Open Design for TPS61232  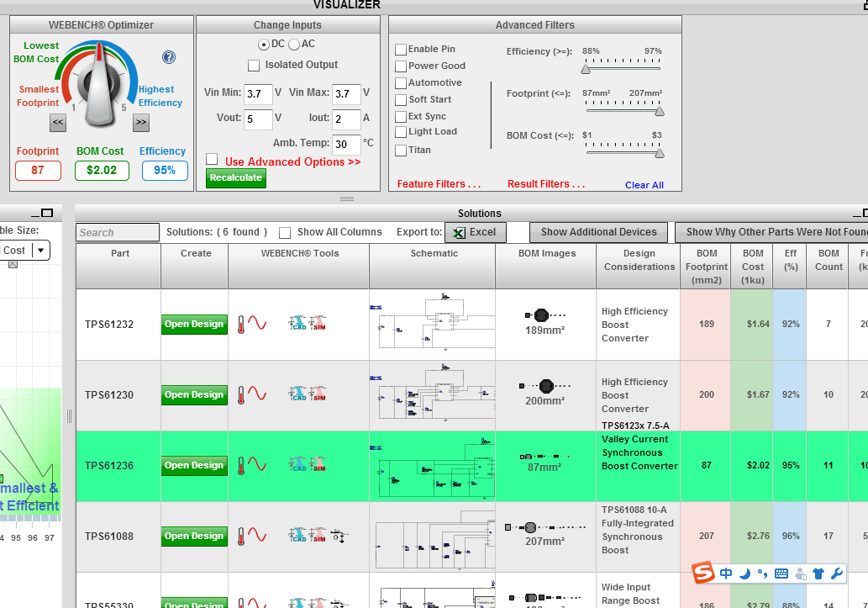(x=194, y=325)
